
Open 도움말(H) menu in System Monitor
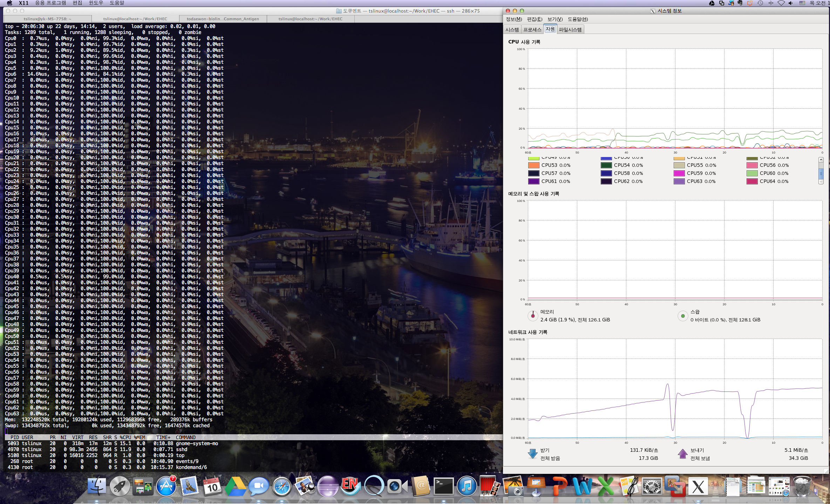[x=578, y=19]
